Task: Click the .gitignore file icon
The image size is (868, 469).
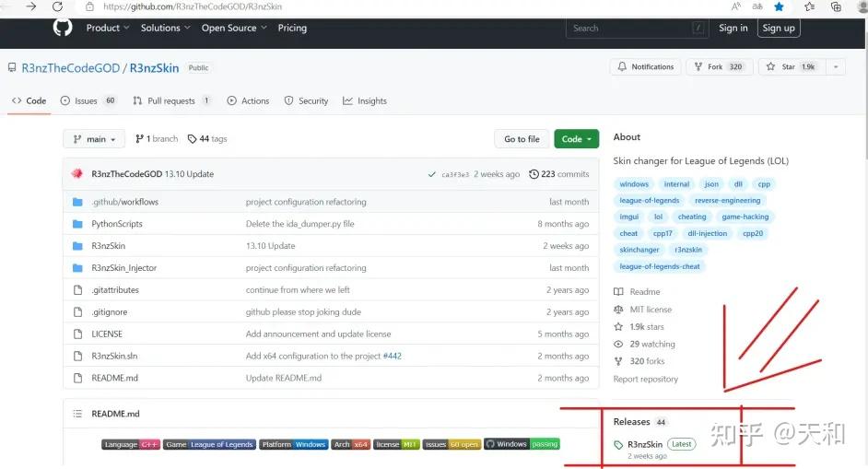Action: tap(78, 311)
